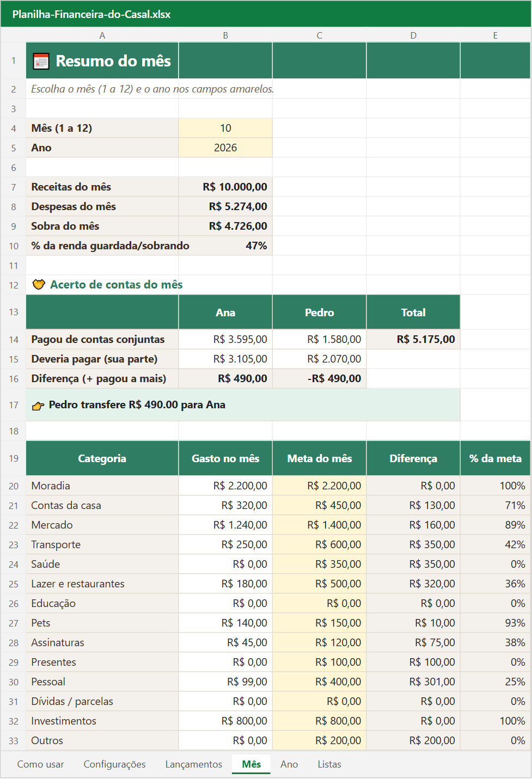
Task: Select the yellow year input cell with 2026
Action: click(x=225, y=148)
